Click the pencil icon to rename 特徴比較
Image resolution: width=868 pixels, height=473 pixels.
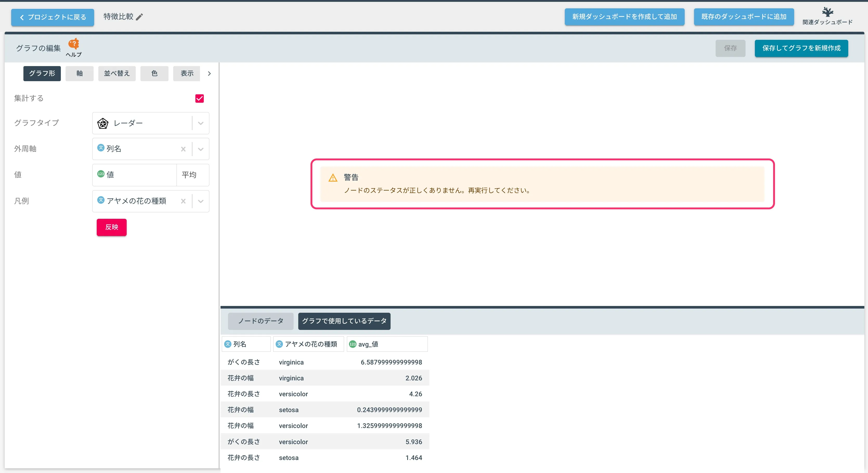(139, 17)
